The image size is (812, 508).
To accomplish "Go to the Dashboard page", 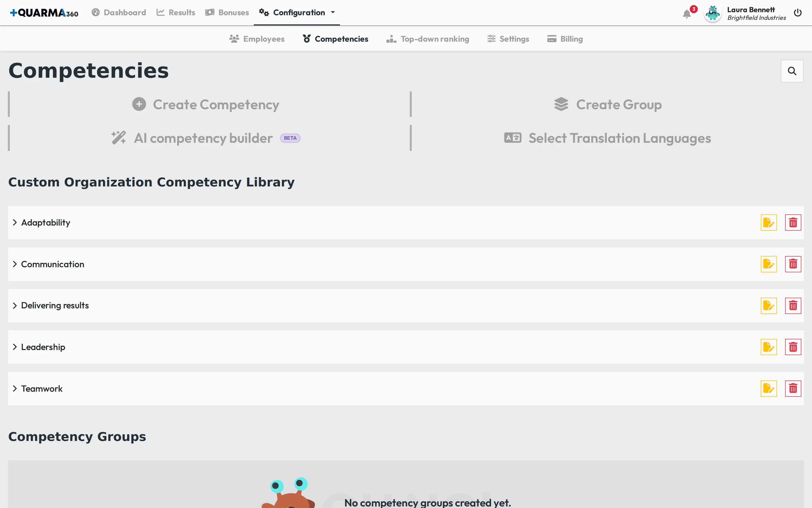I will tap(119, 12).
